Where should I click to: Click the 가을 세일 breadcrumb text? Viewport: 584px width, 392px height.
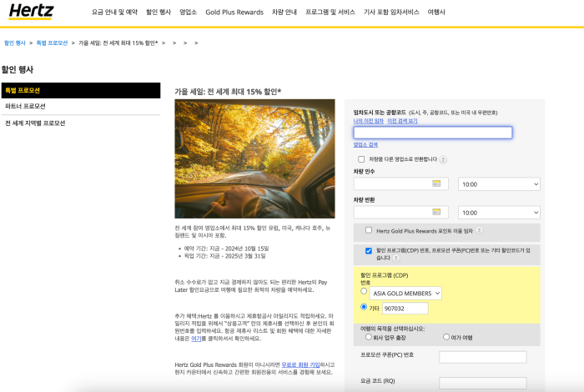point(118,43)
